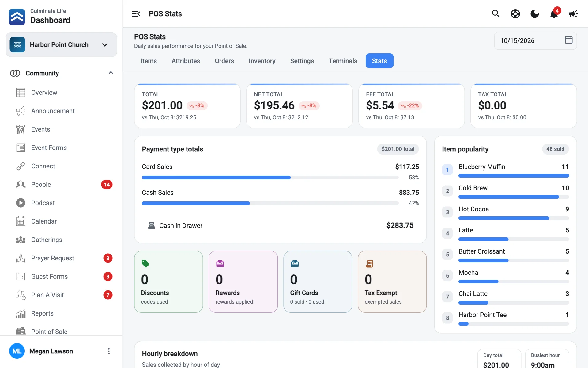Click the megaphone announcements icon in header
Image resolution: width=588 pixels, height=368 pixels.
click(x=573, y=14)
